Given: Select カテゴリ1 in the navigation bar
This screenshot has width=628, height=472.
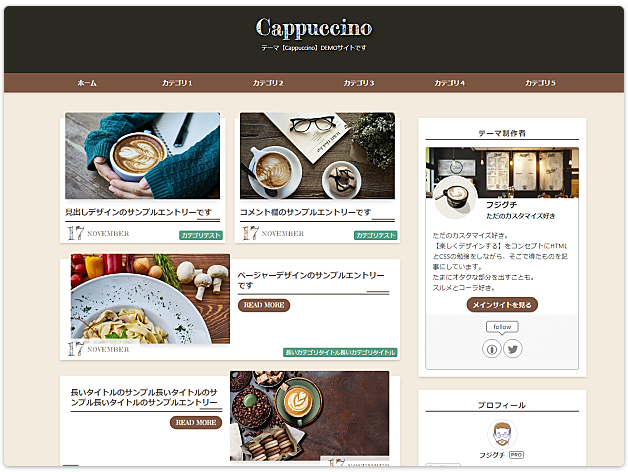Looking at the screenshot, I should [177, 83].
